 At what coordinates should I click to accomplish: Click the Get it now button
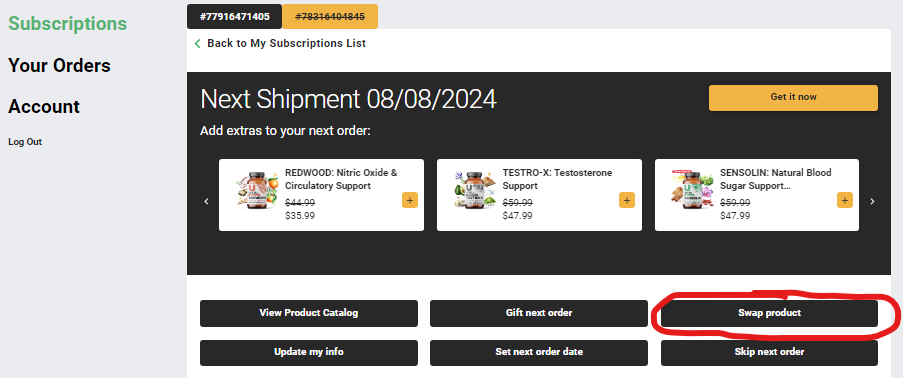[793, 97]
